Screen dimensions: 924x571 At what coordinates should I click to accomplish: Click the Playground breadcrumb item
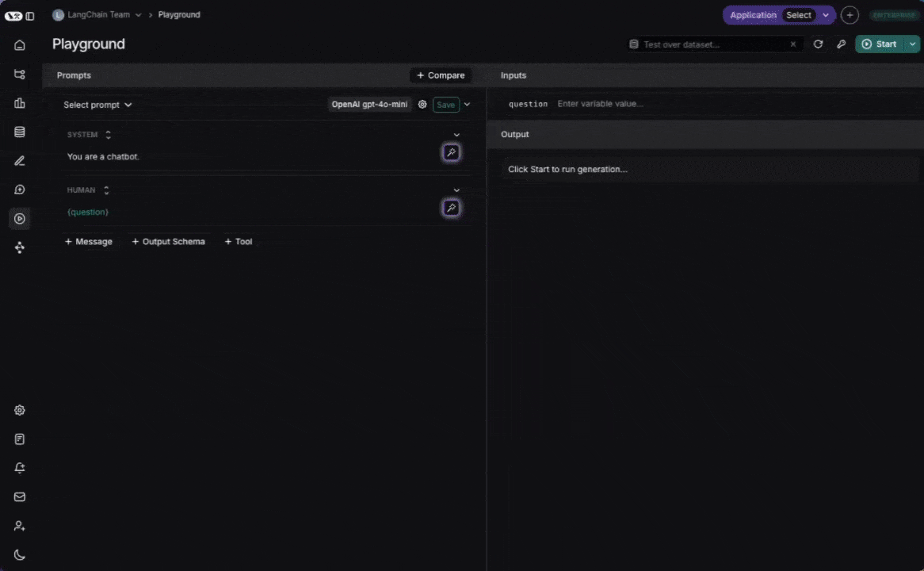click(179, 15)
